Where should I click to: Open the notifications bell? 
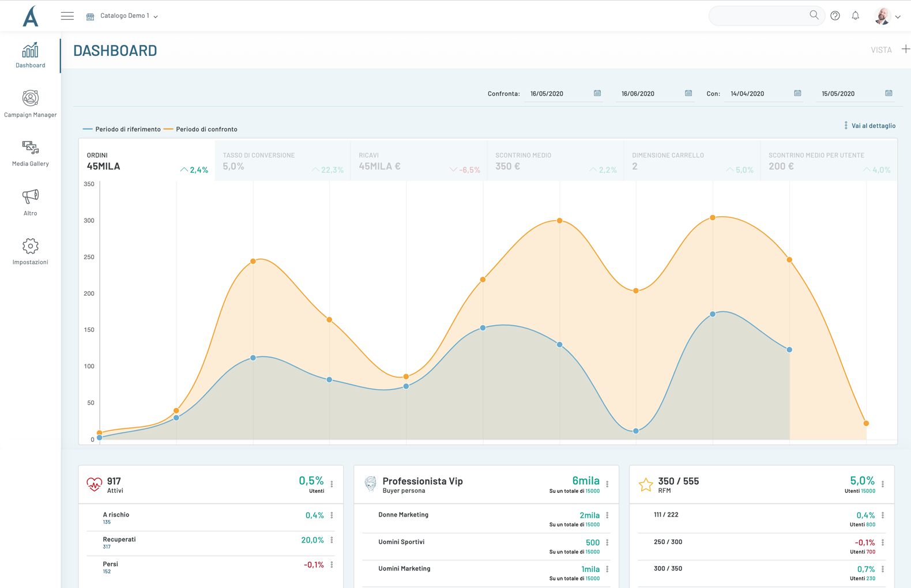tap(855, 16)
